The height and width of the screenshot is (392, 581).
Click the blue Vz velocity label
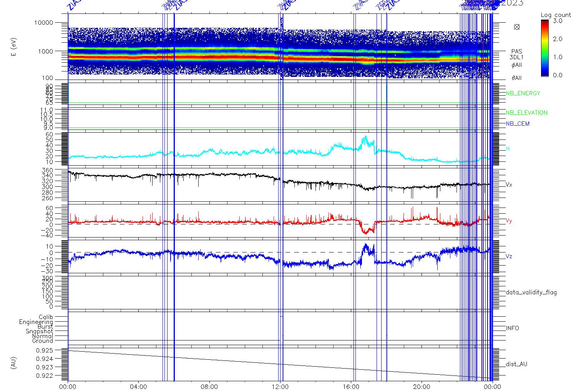(x=509, y=256)
